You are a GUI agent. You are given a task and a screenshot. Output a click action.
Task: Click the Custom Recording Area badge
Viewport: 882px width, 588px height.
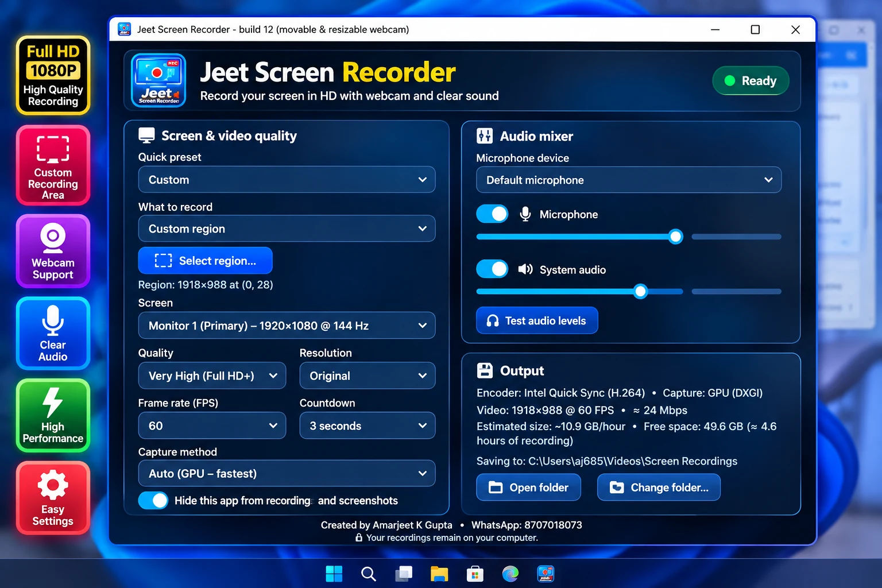click(x=53, y=165)
